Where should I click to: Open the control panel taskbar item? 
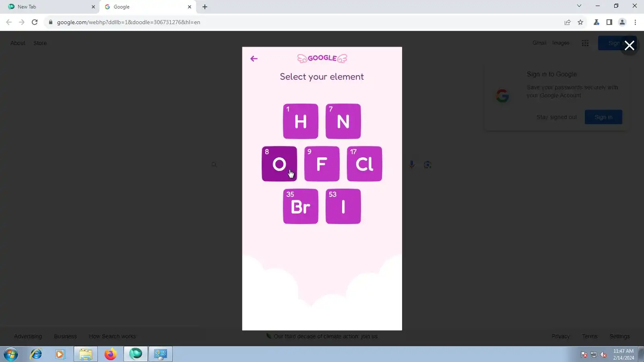[x=161, y=354]
